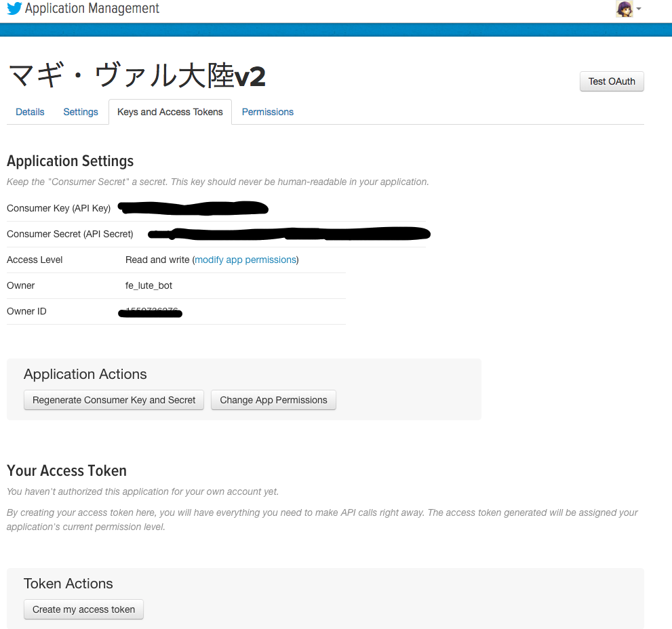This screenshot has width=672, height=629.
Task: Click the Consumer Secret (API Secret) label
Action: 70,234
